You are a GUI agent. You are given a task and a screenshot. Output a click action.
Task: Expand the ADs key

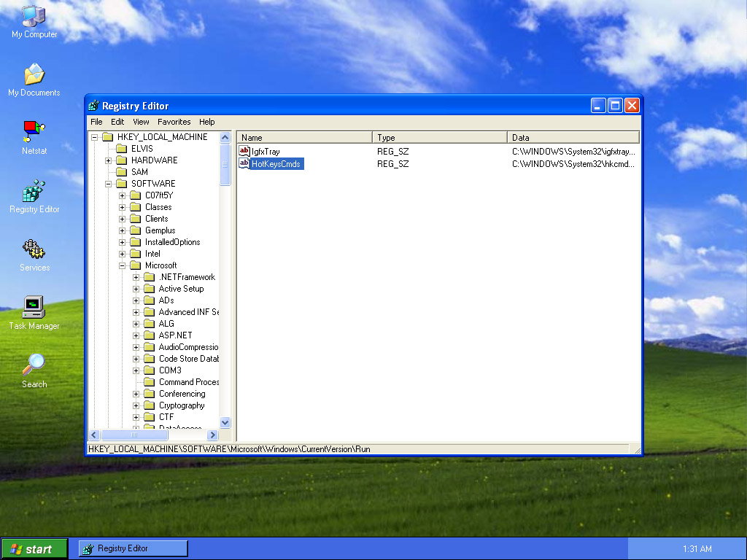pyautogui.click(x=136, y=300)
